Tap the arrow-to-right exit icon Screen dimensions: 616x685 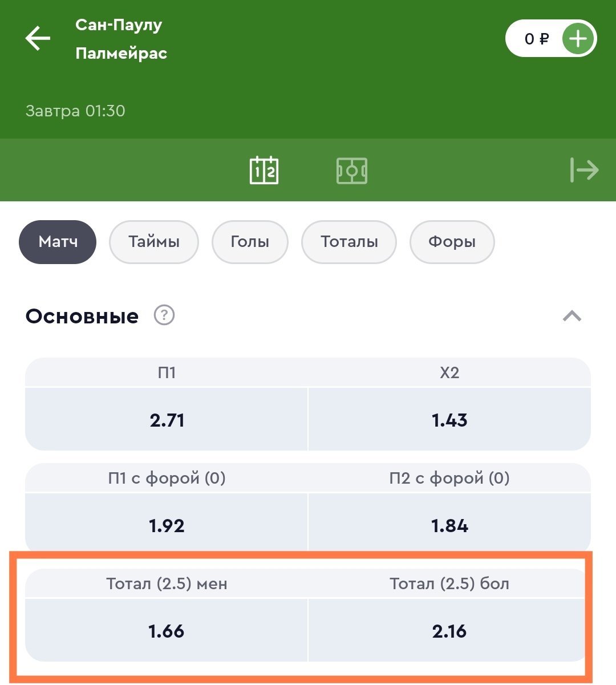coord(584,170)
